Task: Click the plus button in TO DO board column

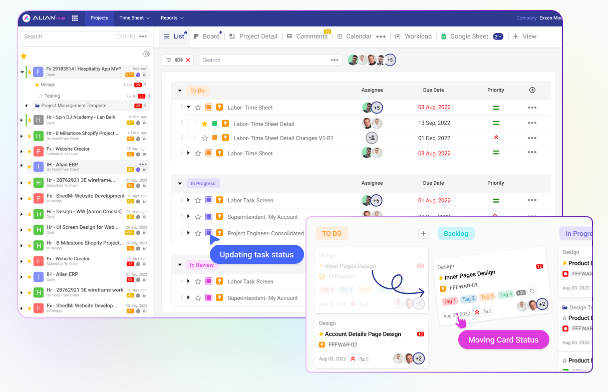Action: pos(423,233)
